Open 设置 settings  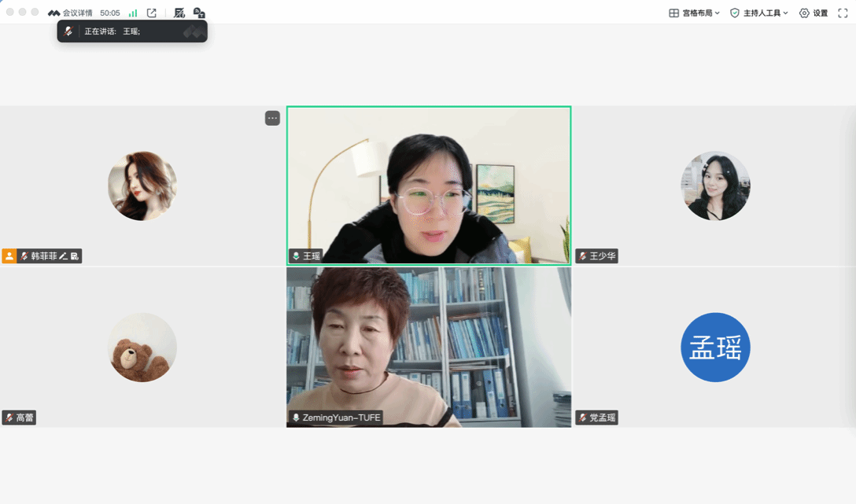(814, 13)
